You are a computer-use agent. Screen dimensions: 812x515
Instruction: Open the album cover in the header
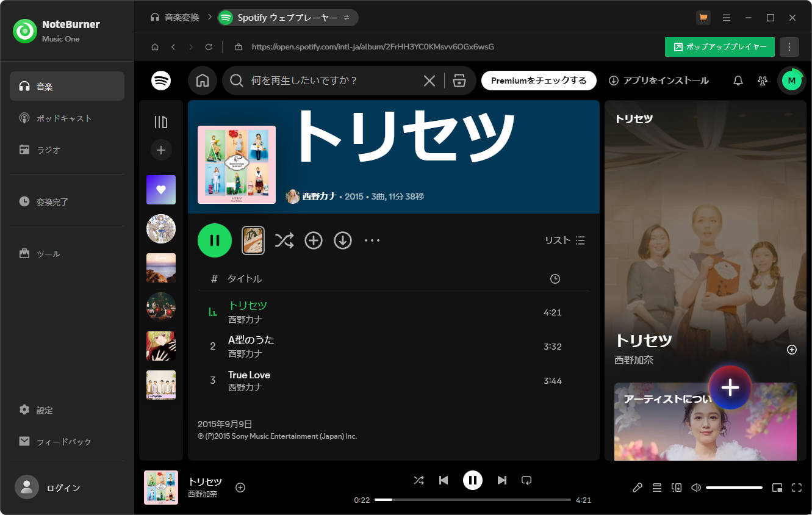coord(237,165)
